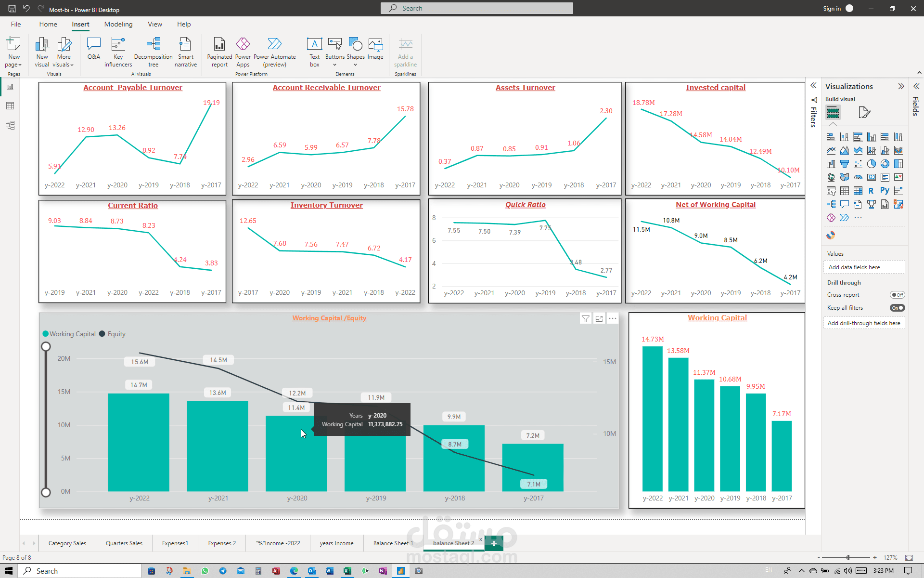Add a new report page with plus button

[494, 543]
